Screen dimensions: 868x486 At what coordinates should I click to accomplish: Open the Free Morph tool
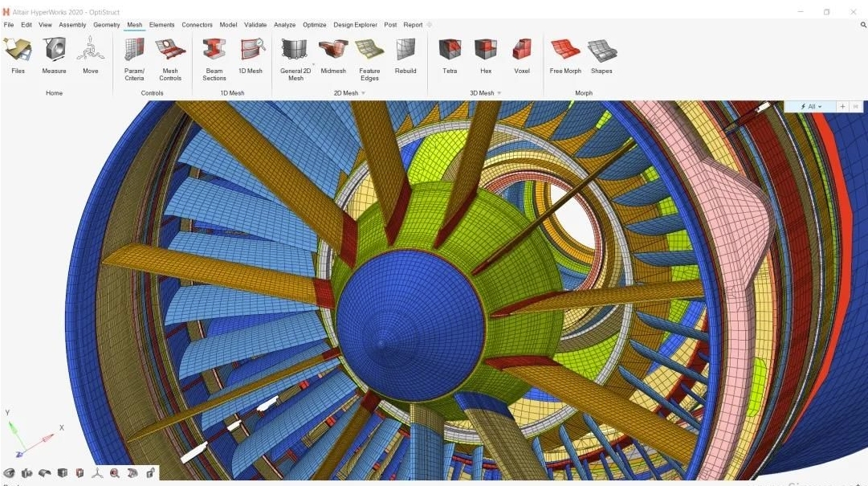(565, 55)
